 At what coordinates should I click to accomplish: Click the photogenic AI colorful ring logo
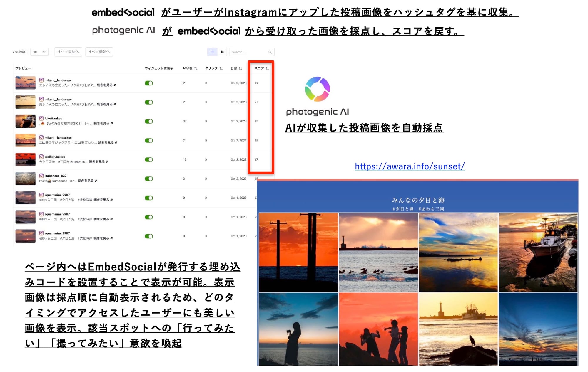pos(318,89)
